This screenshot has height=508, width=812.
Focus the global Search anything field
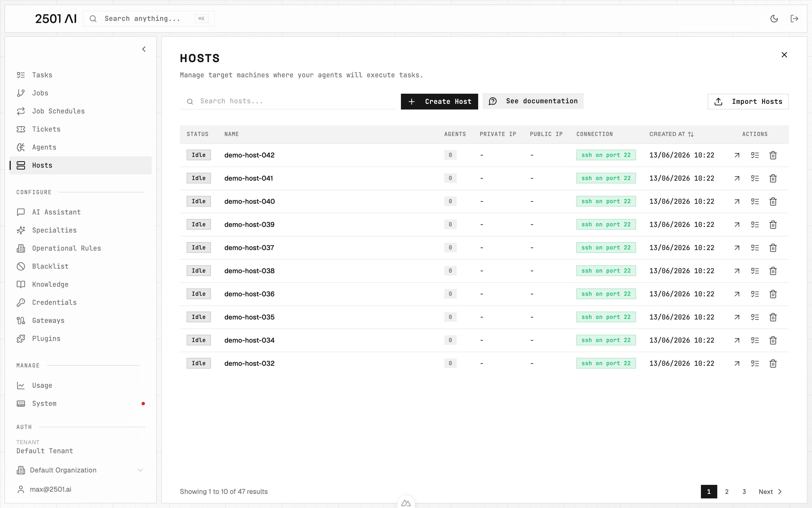click(149, 18)
